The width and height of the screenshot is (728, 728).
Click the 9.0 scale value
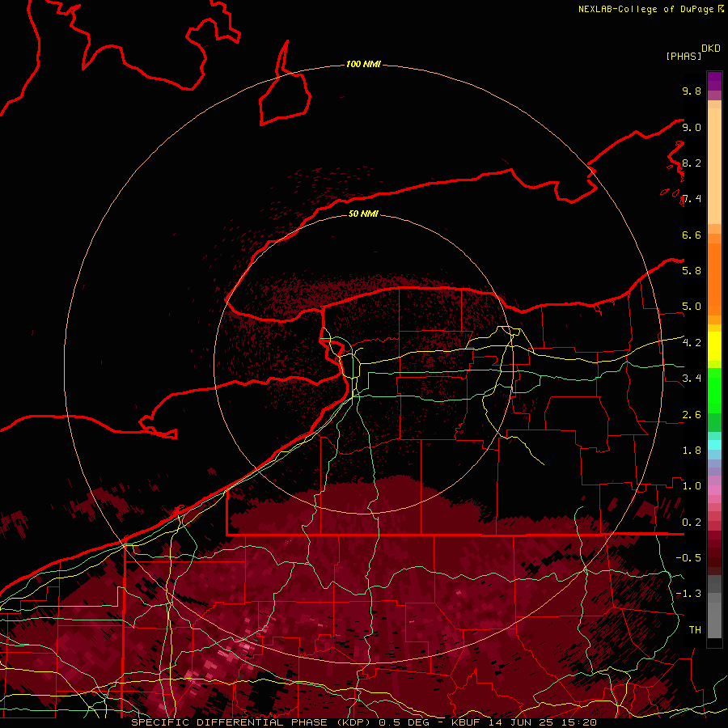pyautogui.click(x=692, y=127)
